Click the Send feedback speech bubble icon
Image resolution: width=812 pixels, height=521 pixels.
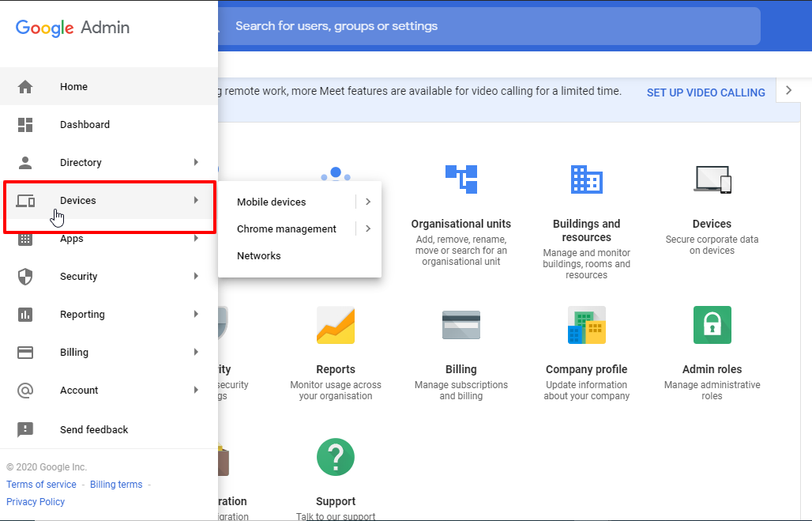24,429
